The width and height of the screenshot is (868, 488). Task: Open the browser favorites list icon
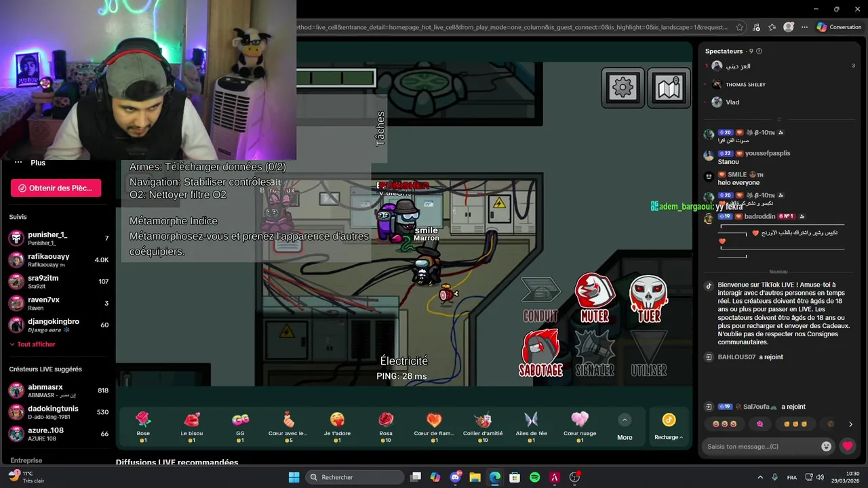tap(772, 27)
